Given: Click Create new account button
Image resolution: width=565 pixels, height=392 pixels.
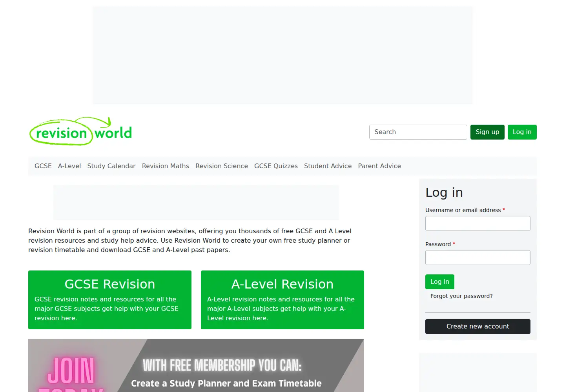Looking at the screenshot, I should [x=478, y=327].
